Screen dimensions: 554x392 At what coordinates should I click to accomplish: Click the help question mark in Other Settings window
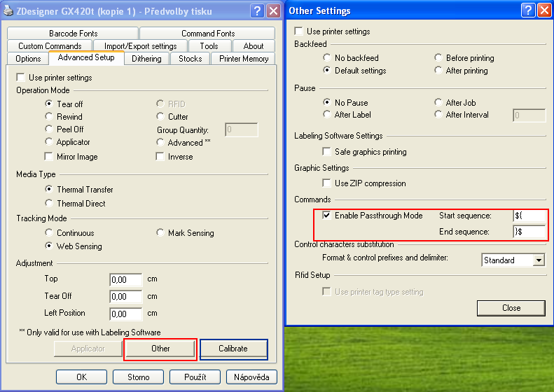tap(528, 11)
